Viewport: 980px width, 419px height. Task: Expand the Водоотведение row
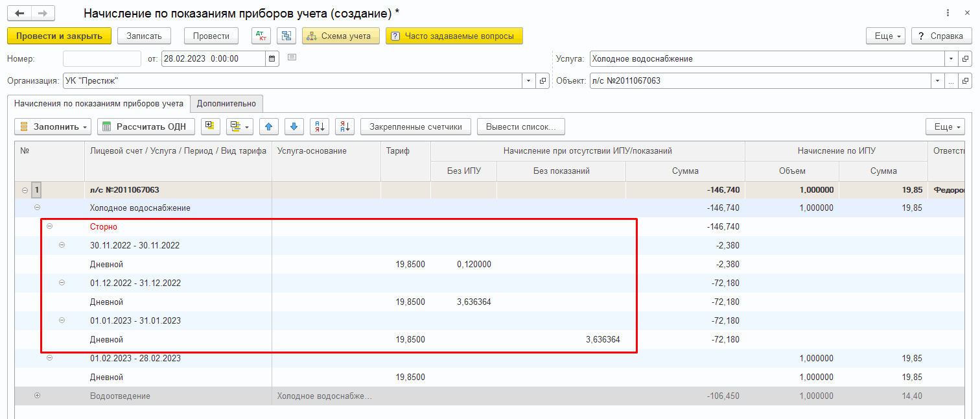(37, 396)
